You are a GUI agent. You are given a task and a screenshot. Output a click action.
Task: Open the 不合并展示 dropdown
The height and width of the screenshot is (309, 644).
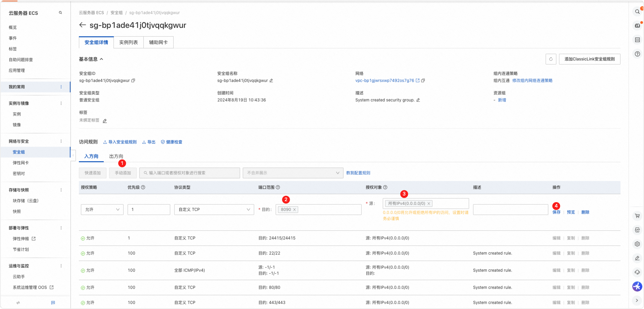[x=293, y=173]
